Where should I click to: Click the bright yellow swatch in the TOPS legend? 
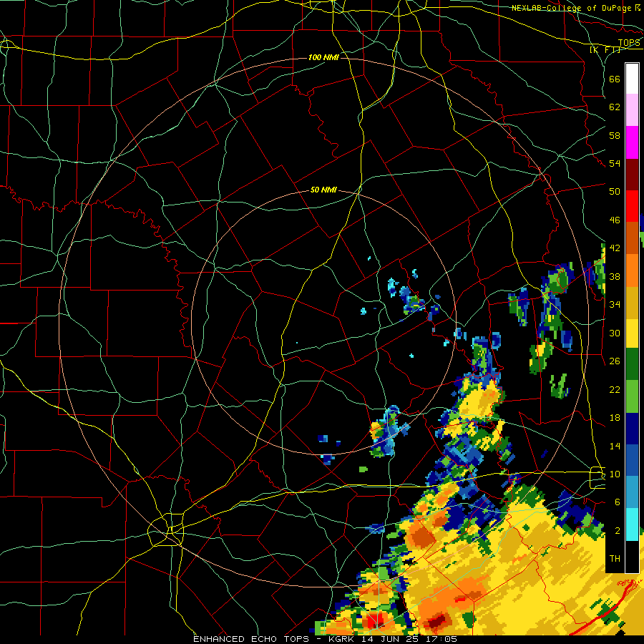(x=632, y=333)
